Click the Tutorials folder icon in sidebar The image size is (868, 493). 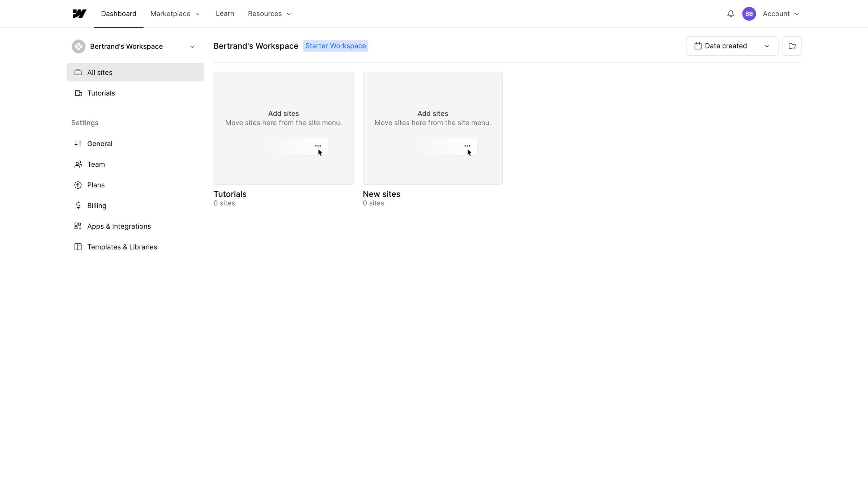coord(78,93)
